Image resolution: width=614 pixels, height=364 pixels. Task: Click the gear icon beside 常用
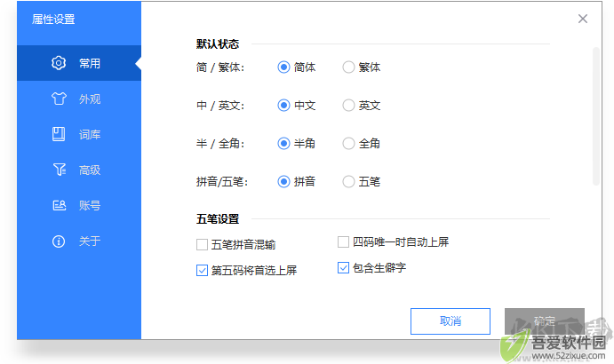[x=59, y=63]
